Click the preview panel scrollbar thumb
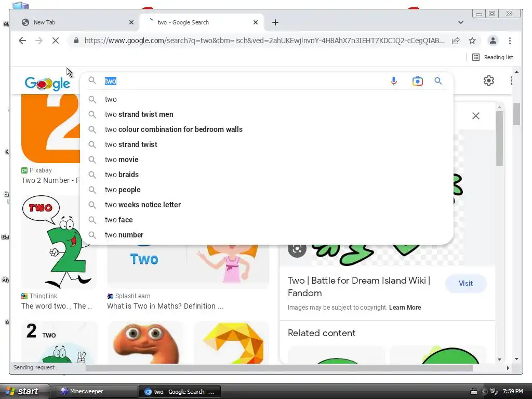The width and height of the screenshot is (532, 399). [499, 138]
